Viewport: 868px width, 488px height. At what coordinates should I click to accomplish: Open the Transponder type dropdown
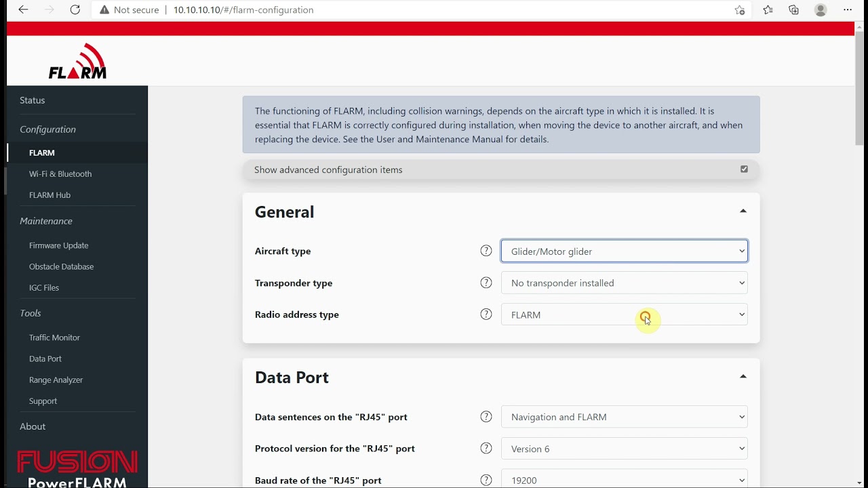(x=625, y=283)
